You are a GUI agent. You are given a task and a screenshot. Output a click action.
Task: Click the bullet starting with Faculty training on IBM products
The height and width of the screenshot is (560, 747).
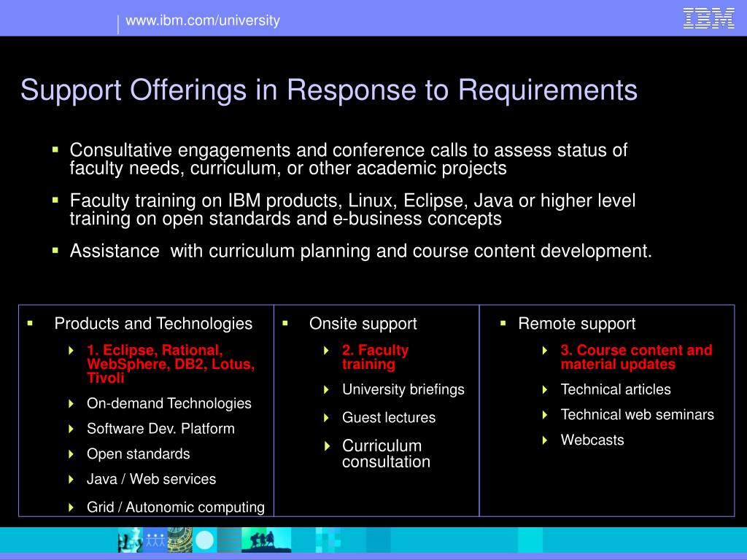tap(352, 209)
